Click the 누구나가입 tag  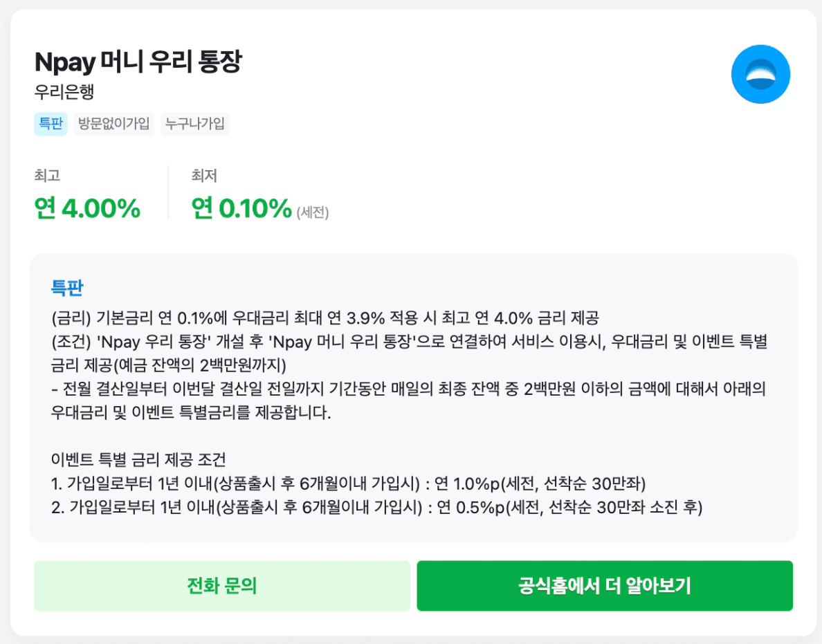(x=194, y=125)
